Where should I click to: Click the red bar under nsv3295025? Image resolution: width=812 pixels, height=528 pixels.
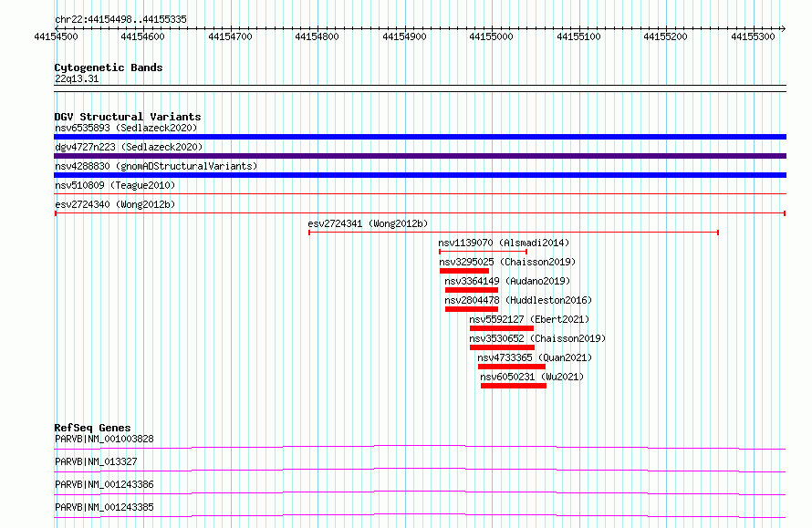click(x=464, y=271)
